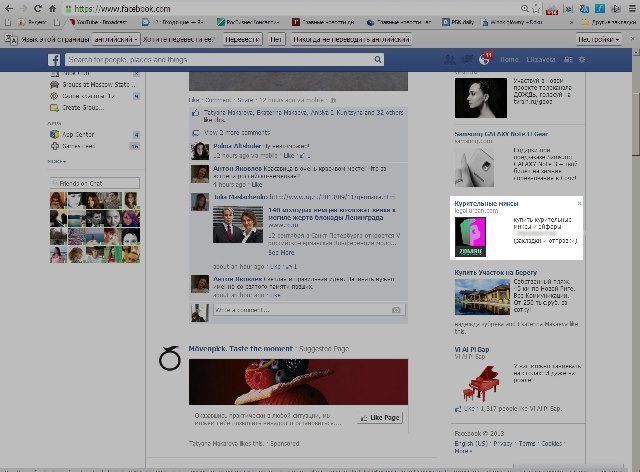Open the shared article thumbnail with two people

[238, 225]
